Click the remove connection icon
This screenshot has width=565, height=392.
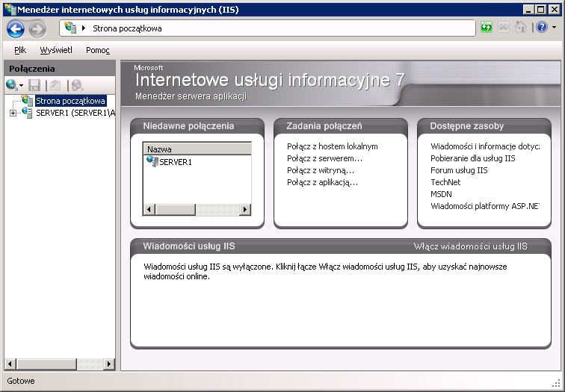(x=77, y=85)
